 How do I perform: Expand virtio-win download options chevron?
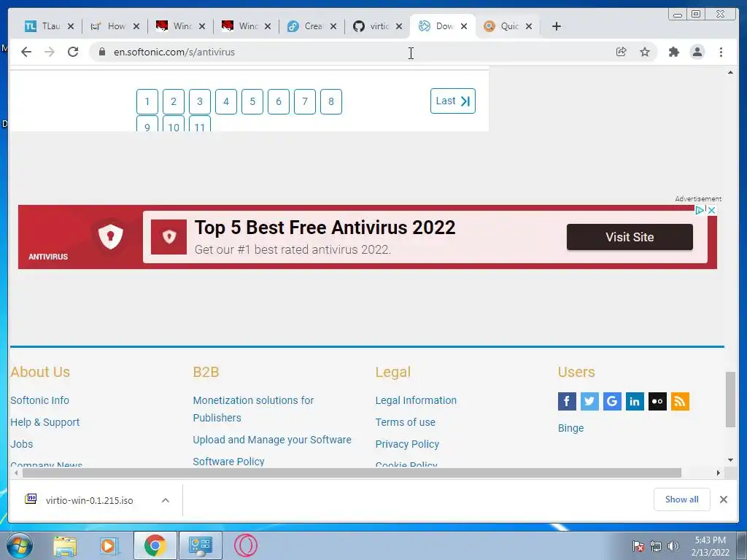166,500
